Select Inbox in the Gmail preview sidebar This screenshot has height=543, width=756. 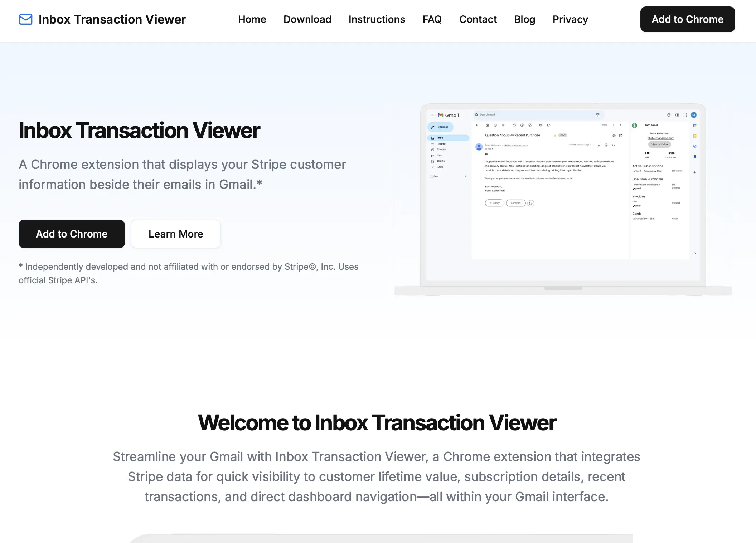point(448,138)
